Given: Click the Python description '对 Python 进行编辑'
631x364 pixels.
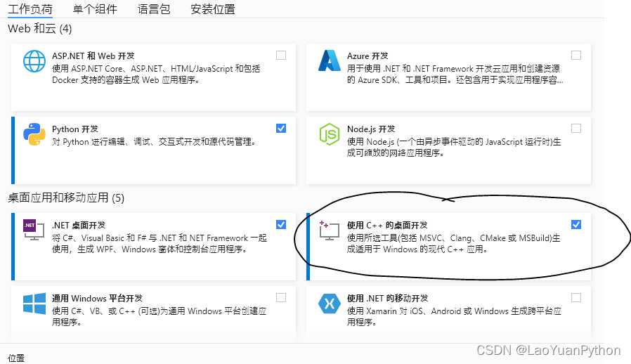Looking at the screenshot, I should [x=154, y=142].
